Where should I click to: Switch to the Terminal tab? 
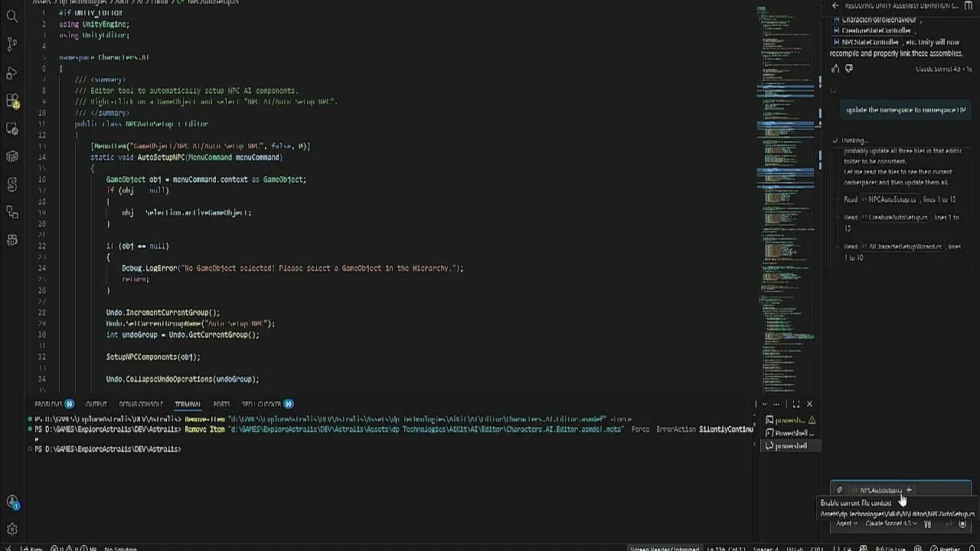pos(188,404)
